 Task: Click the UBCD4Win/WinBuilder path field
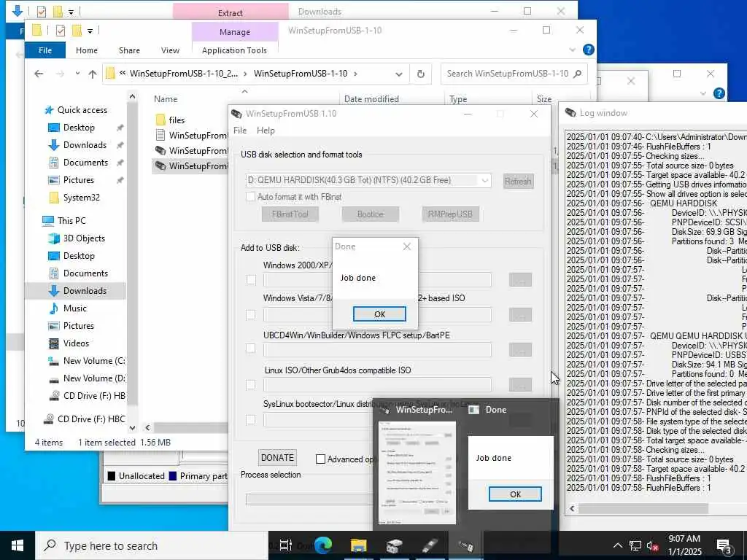tap(377, 349)
